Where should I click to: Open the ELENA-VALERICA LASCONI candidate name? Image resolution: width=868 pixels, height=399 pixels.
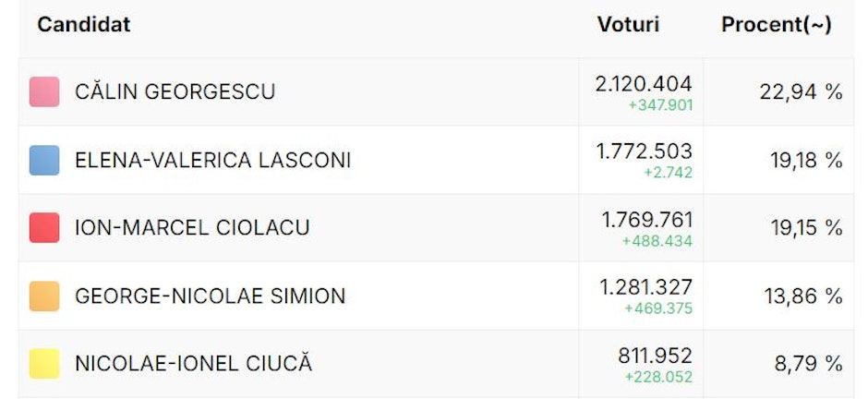click(x=213, y=161)
